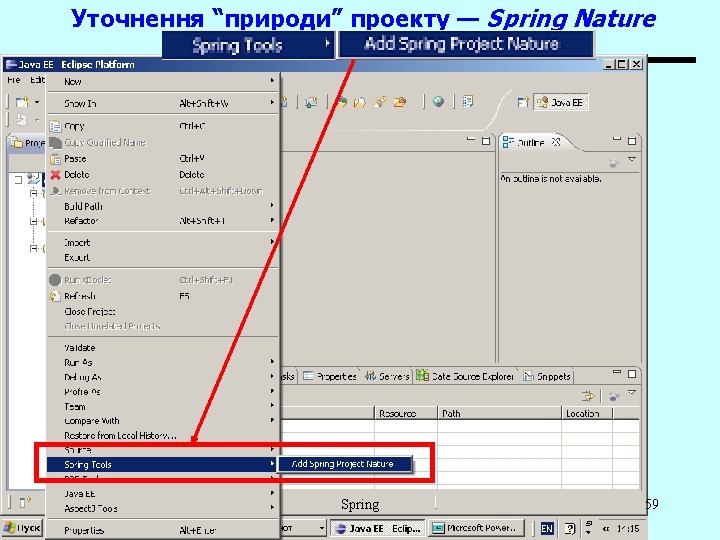720x540 pixels.
Task: Switch to Data Source Explorer tab
Action: point(465,376)
